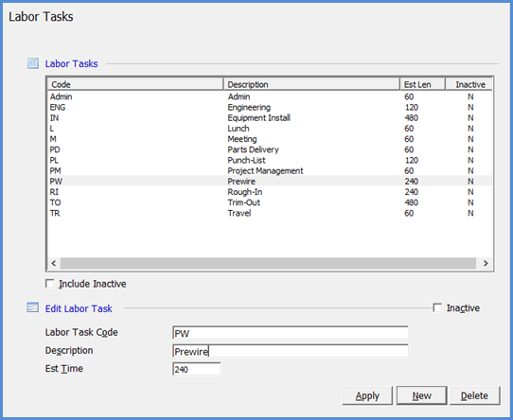This screenshot has width=513, height=420.
Task: Enable the Include Inactive checkbox
Action: 50,284
